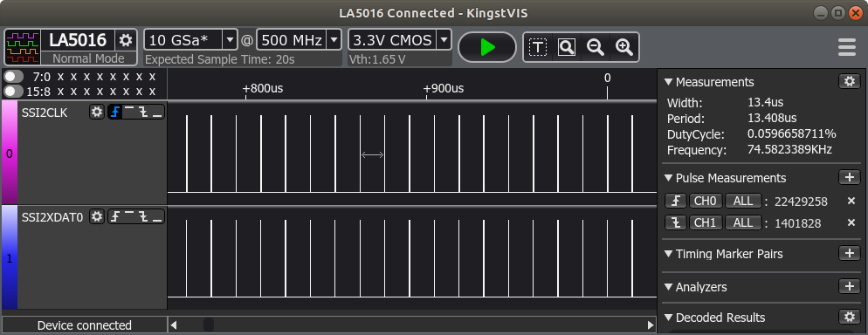Toggle channels 15:8 switch
This screenshot has height=335, width=868.
(14, 91)
